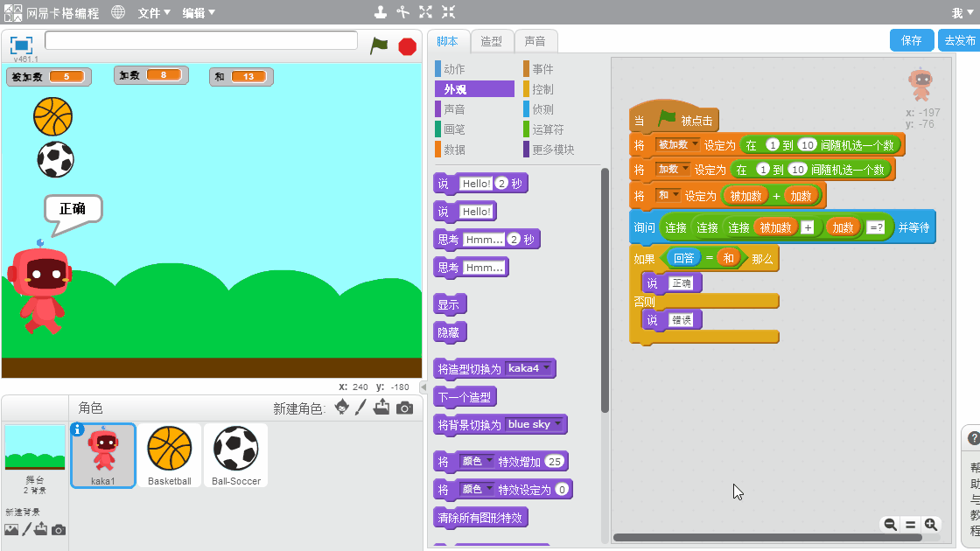This screenshot has width=980, height=551.
Task: Select the Basketball sprite thumbnail
Action: point(170,455)
